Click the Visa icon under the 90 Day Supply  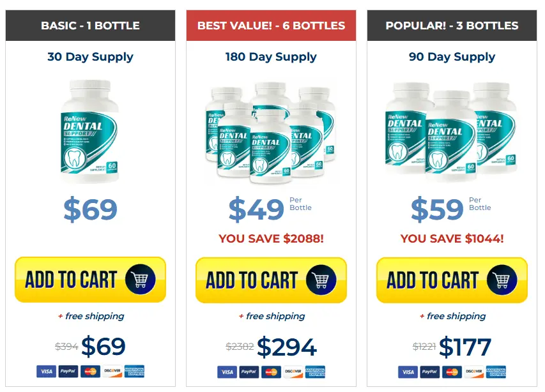407,372
